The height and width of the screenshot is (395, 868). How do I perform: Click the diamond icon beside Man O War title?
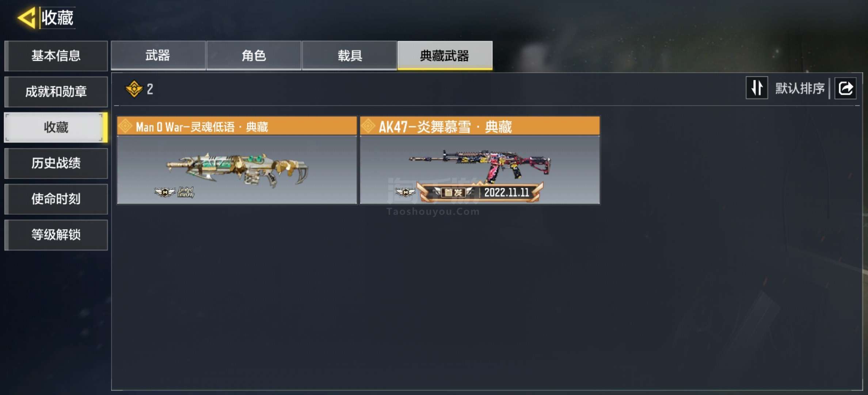[x=125, y=126]
